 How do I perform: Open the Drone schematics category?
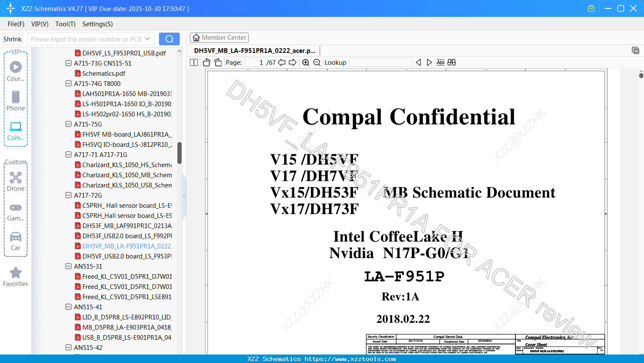coord(16,181)
